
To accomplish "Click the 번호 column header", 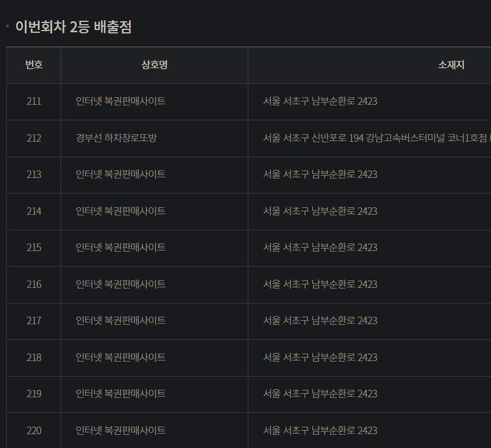I will 34,65.
